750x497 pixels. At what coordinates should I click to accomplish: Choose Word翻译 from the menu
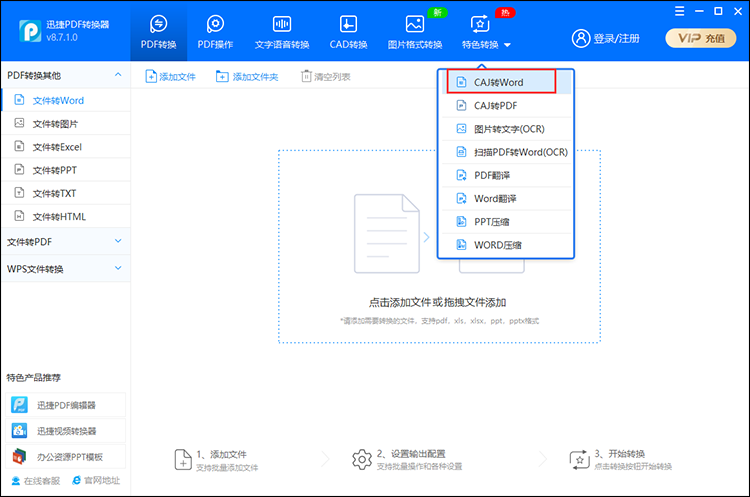point(506,199)
